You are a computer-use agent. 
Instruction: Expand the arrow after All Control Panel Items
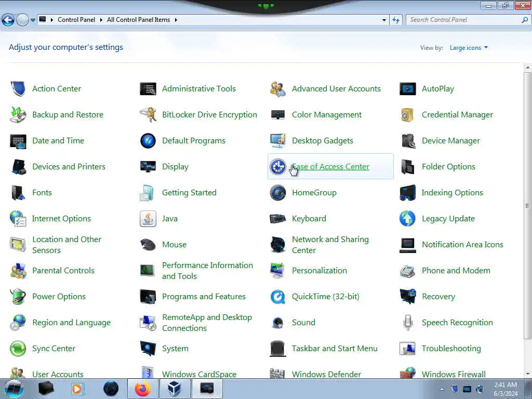176,20
